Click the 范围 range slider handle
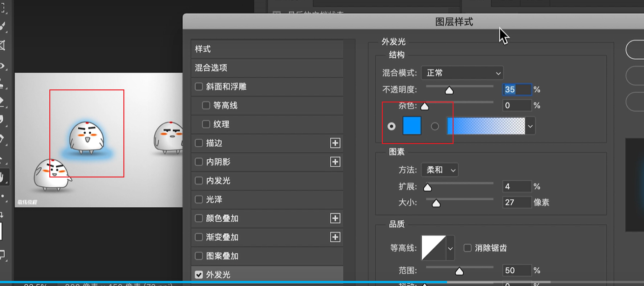Viewport: 644px width, 286px height. tap(459, 271)
